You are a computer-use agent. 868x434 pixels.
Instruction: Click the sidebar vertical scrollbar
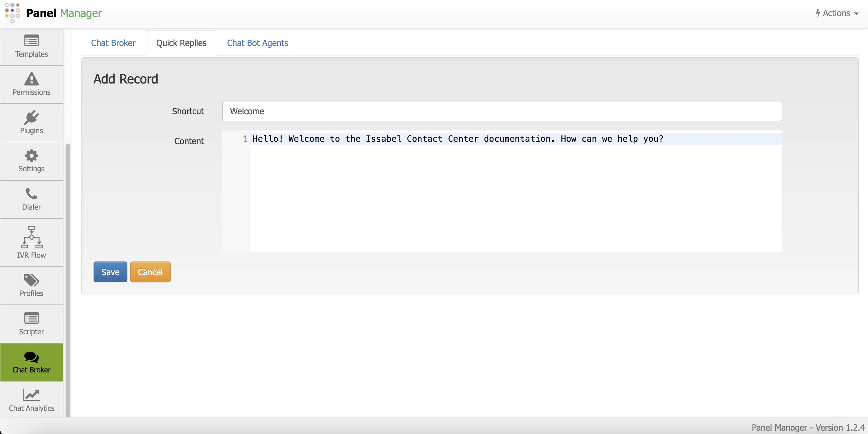tap(68, 280)
